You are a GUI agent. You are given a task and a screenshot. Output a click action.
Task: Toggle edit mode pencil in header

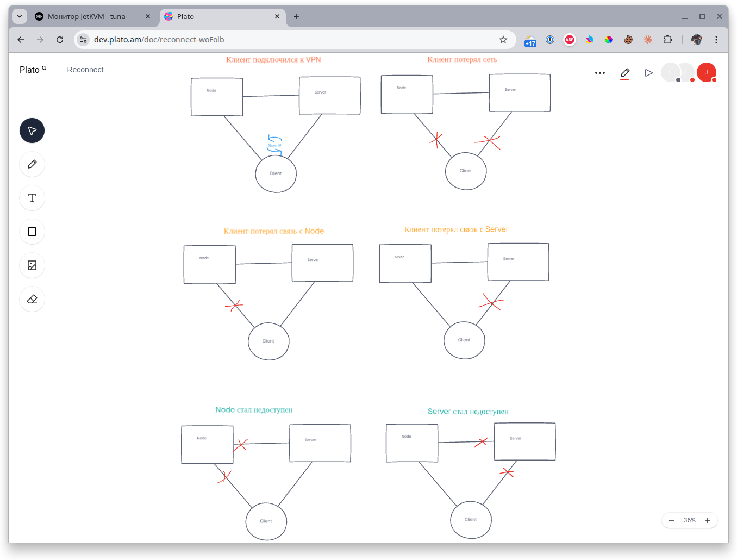pos(625,73)
